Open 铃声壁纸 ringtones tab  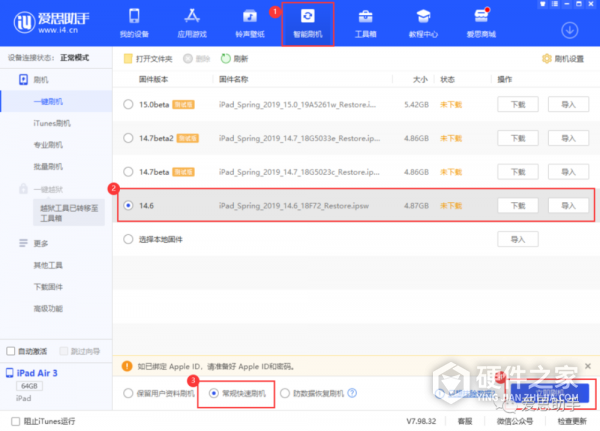(x=250, y=23)
